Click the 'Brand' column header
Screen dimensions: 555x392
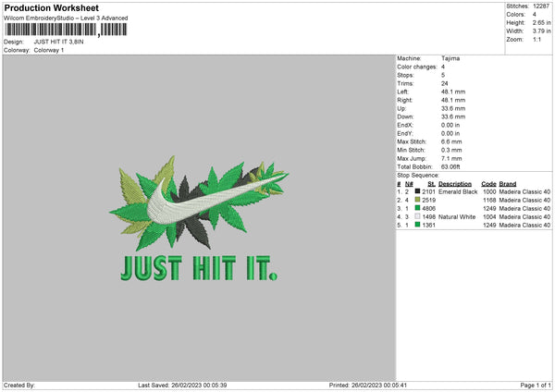pos(508,184)
